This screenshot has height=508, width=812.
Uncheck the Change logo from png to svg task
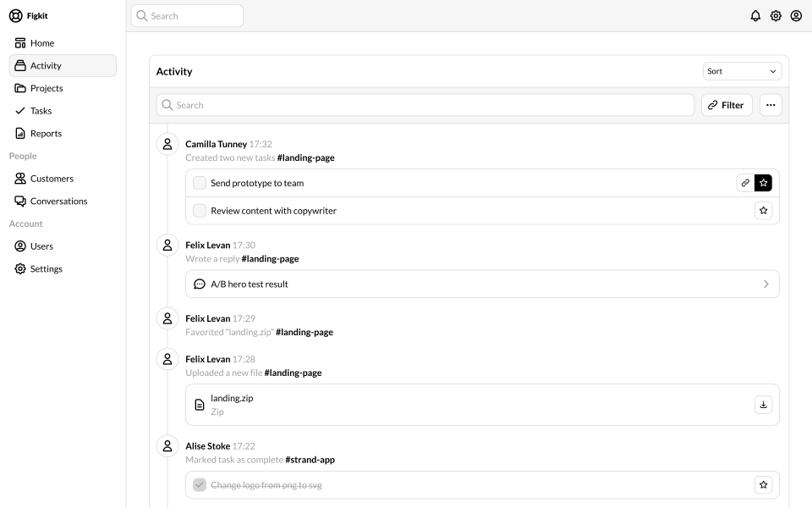coord(200,484)
